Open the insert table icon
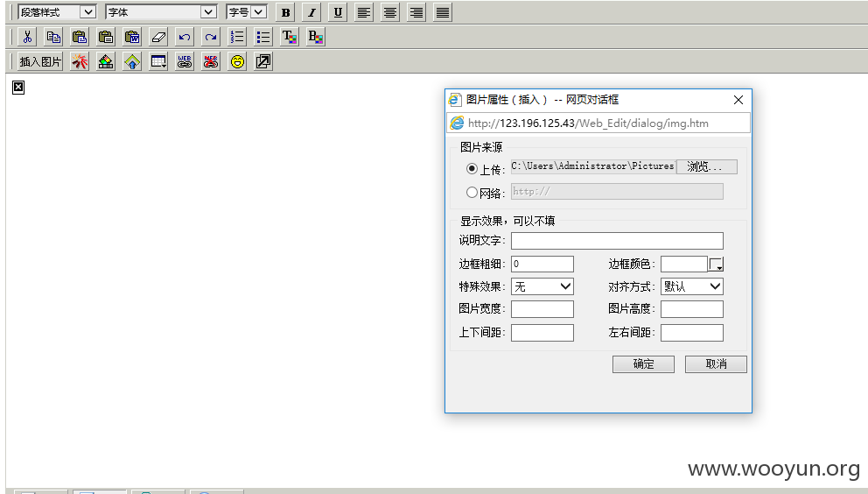The image size is (868, 494). pyautogui.click(x=158, y=61)
